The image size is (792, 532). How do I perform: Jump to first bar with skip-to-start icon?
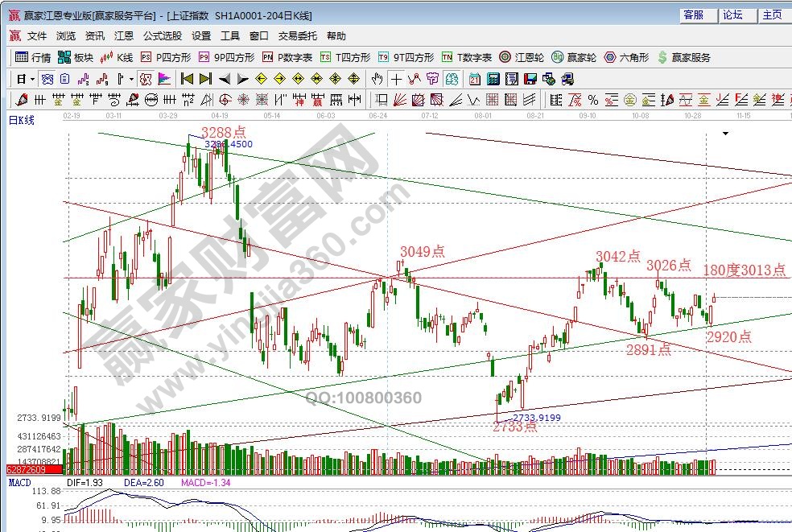(187, 79)
